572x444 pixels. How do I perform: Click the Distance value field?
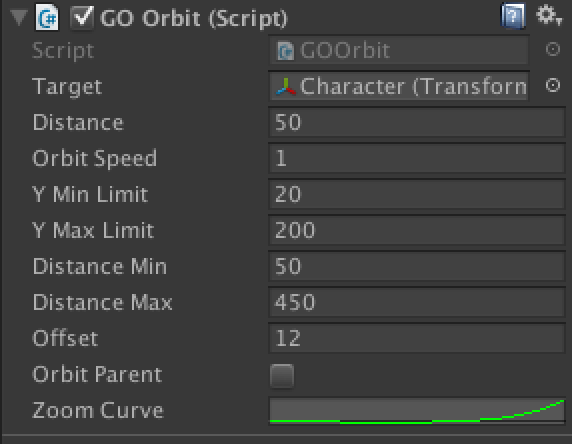click(x=417, y=122)
